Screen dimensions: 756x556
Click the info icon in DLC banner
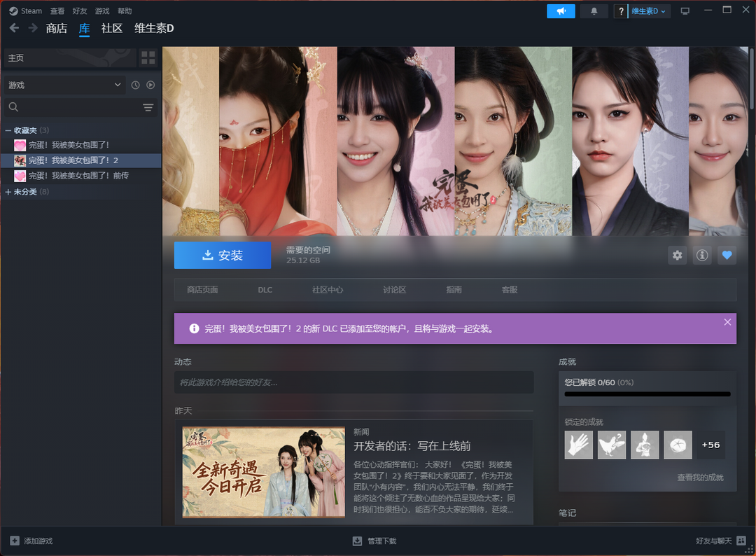[195, 328]
